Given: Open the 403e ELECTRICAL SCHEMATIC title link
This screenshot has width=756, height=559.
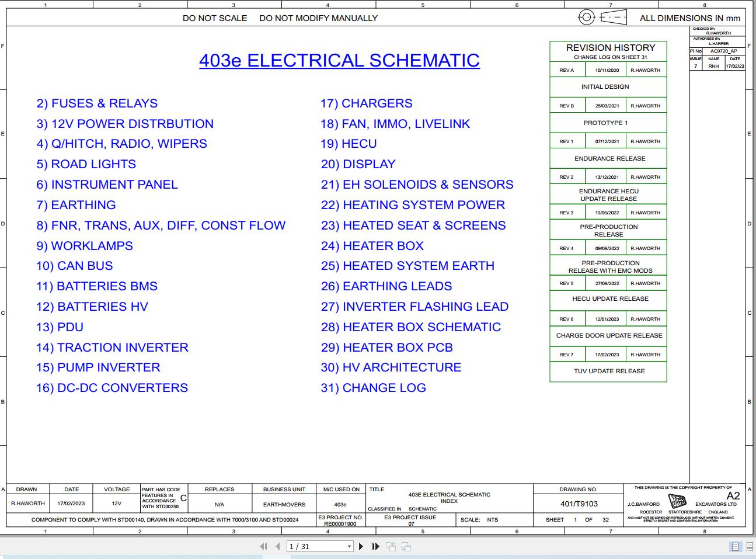Looking at the screenshot, I should click(x=339, y=60).
